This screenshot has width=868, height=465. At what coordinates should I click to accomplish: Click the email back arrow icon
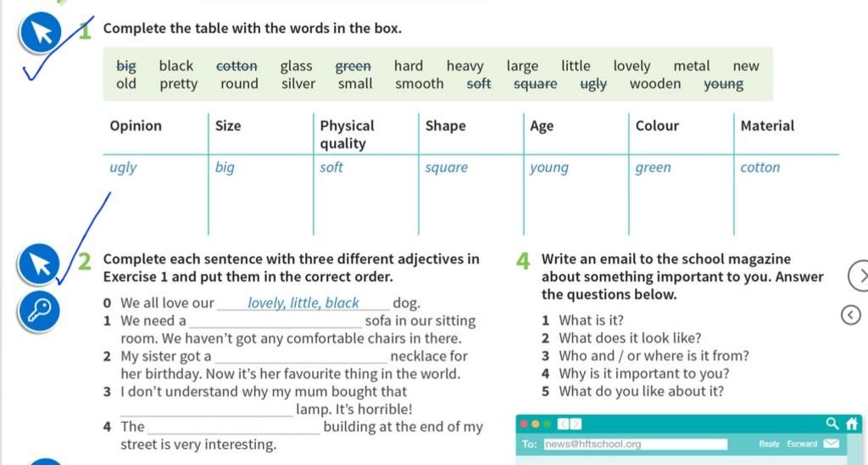563,424
